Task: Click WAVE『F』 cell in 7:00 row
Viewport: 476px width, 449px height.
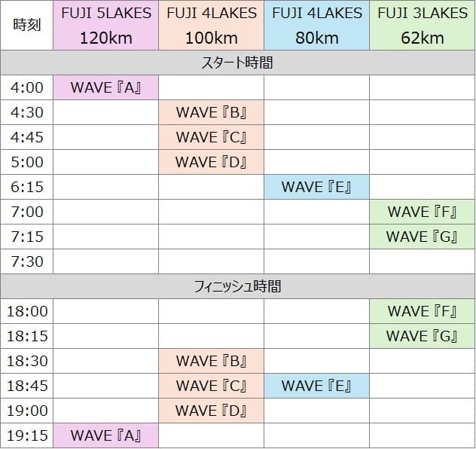Action: [423, 212]
